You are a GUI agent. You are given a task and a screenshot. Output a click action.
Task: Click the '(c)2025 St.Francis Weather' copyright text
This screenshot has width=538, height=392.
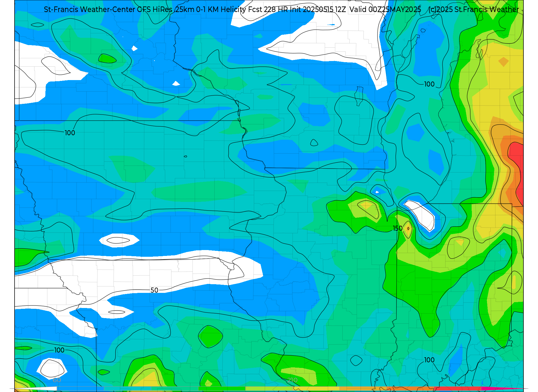[x=474, y=10]
